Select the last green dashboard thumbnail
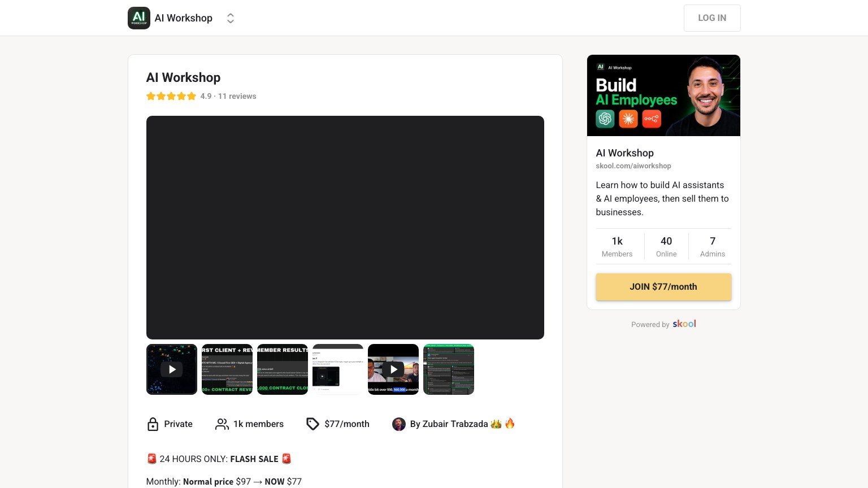The width and height of the screenshot is (868, 488). (x=449, y=369)
